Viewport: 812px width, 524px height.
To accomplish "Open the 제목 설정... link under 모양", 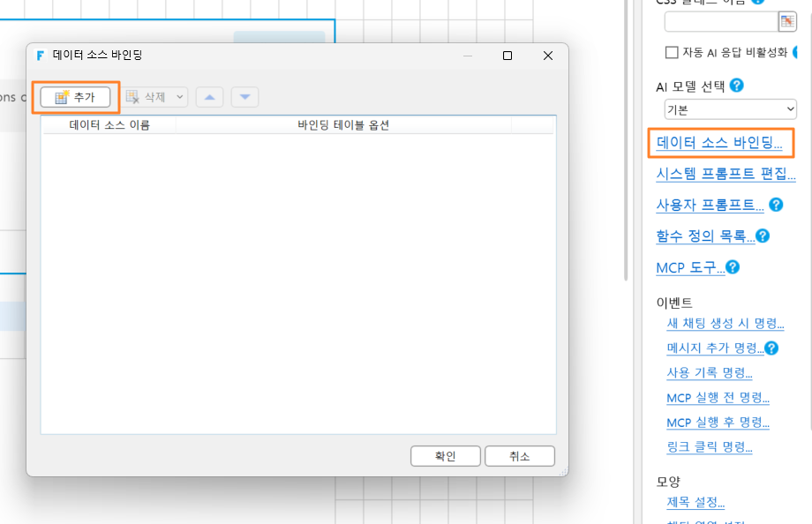I will coord(695,502).
